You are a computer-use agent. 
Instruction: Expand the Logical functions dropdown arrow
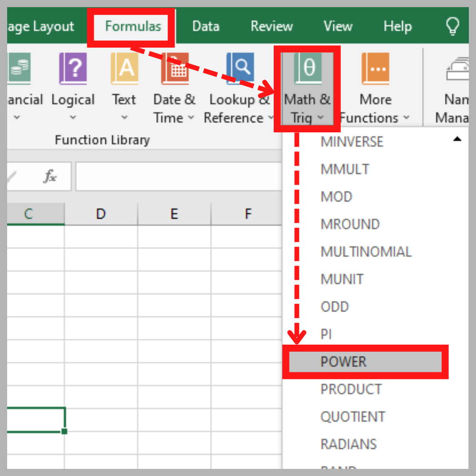point(73,118)
